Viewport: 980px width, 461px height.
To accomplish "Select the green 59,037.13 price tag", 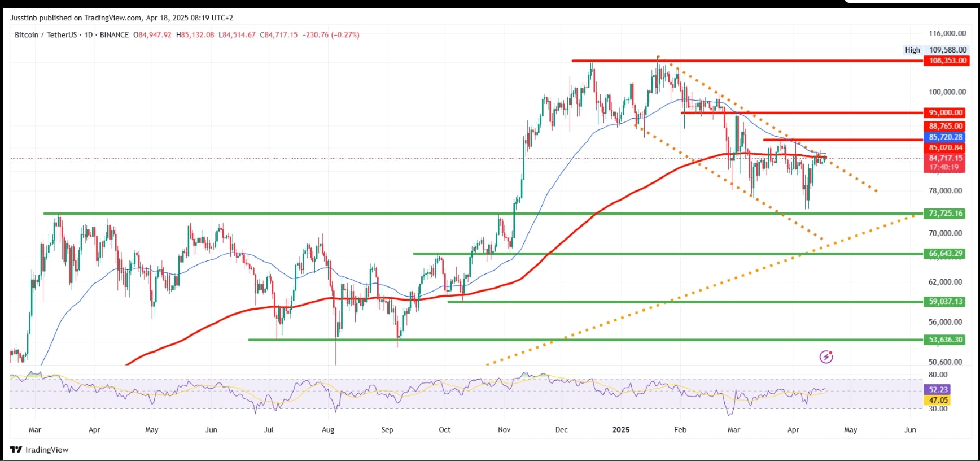I will click(945, 302).
